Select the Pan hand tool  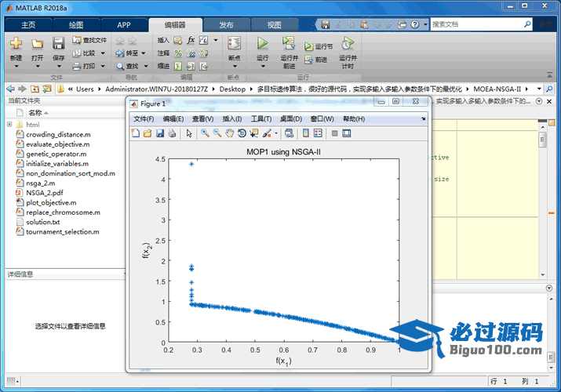(229, 133)
